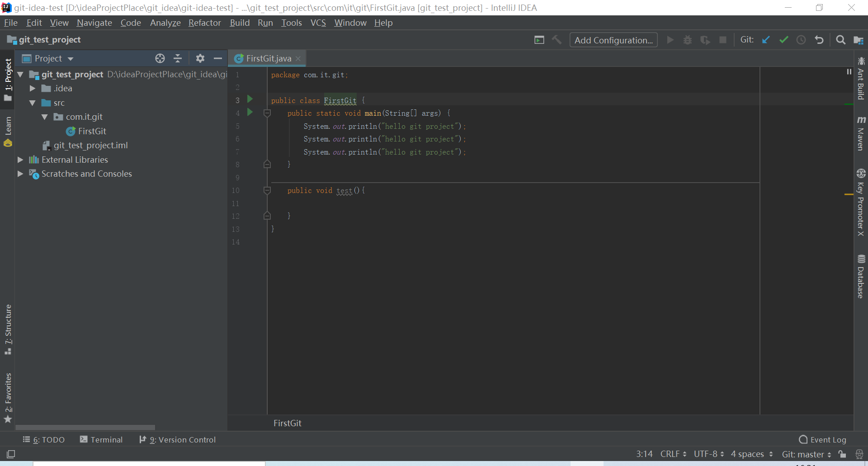The height and width of the screenshot is (466, 868).
Task: Collapse the src folder
Action: pyautogui.click(x=33, y=103)
